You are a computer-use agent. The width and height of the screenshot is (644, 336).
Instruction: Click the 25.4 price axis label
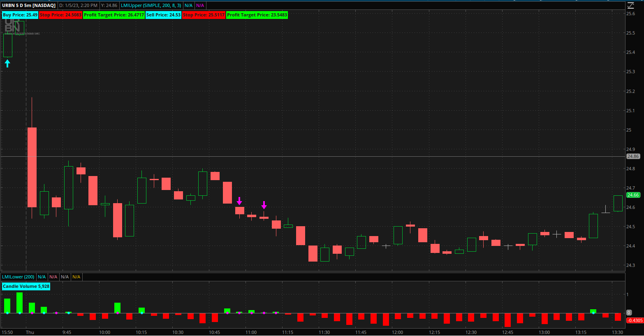point(630,52)
